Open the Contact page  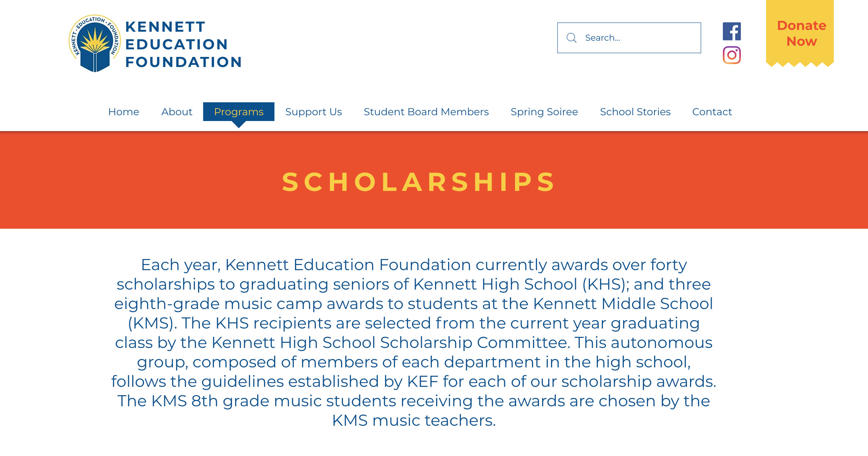click(x=712, y=112)
